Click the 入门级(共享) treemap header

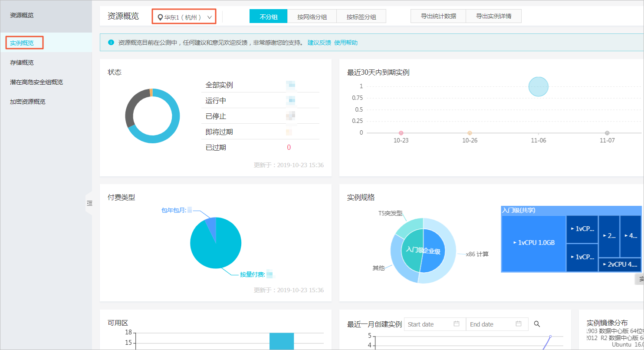point(571,210)
